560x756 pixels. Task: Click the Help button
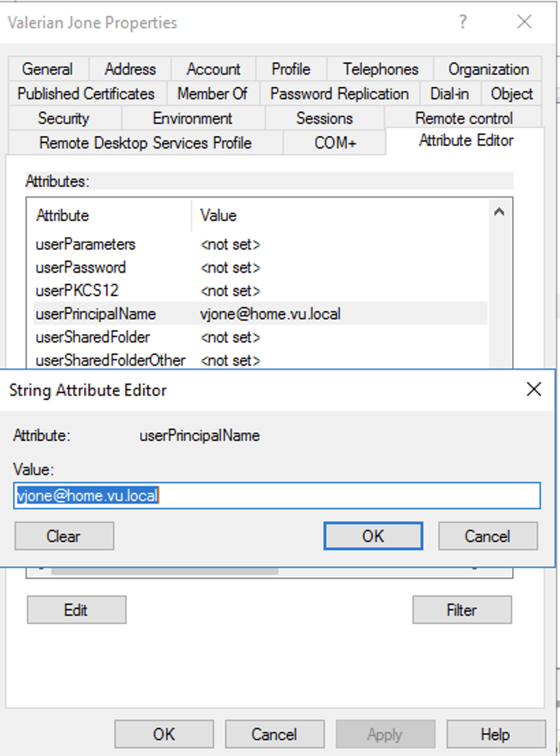(495, 735)
